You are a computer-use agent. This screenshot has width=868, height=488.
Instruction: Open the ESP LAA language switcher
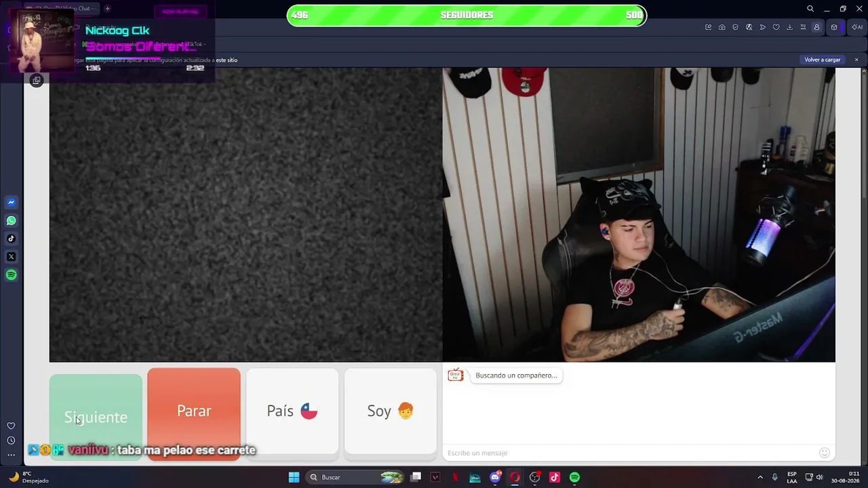point(792,477)
